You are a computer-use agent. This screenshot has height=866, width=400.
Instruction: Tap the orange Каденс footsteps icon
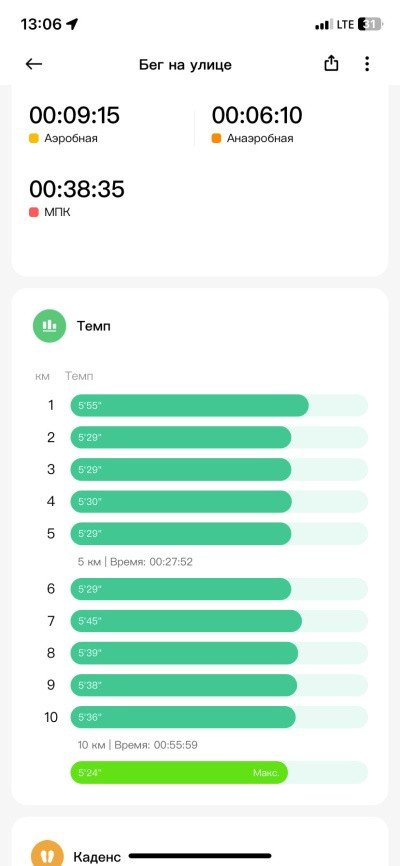tap(48, 854)
